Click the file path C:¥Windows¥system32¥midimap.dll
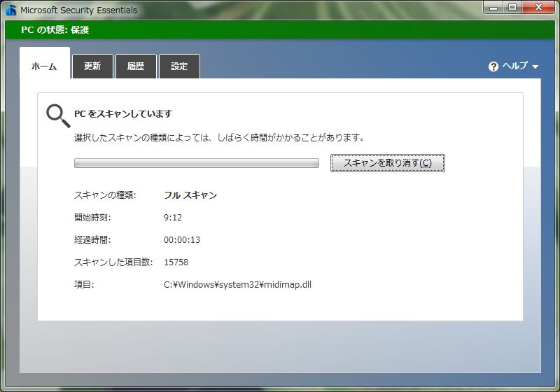This screenshot has width=560, height=392. tap(237, 284)
